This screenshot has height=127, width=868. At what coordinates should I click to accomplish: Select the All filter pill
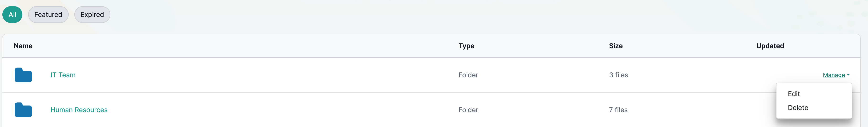point(12,15)
